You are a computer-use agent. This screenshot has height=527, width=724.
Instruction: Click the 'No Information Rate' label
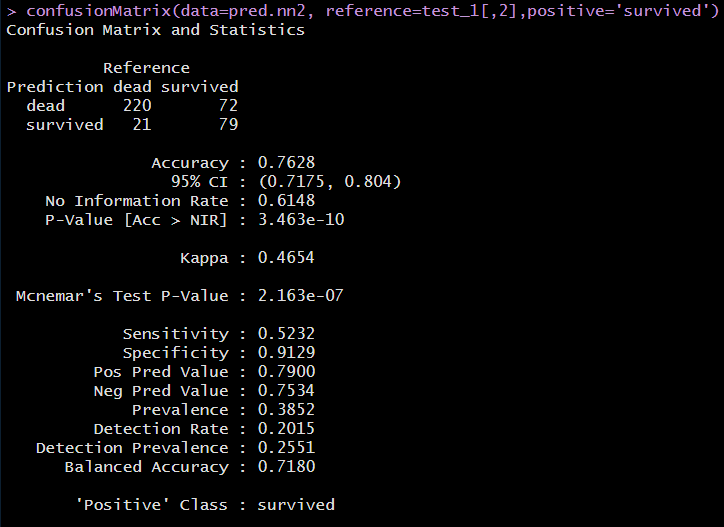pyautogui.click(x=137, y=201)
